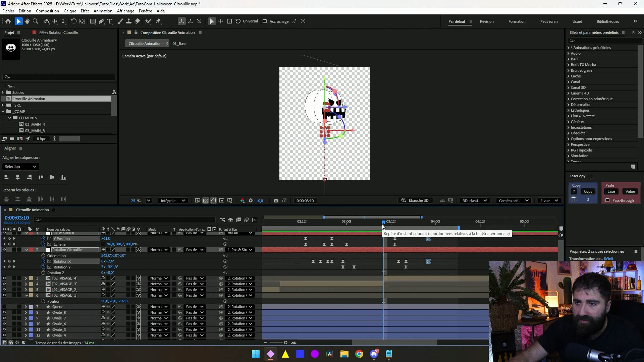644x362 pixels.
Task: Enable Pass-through checkbox in EaseCopy
Action: 607,200
